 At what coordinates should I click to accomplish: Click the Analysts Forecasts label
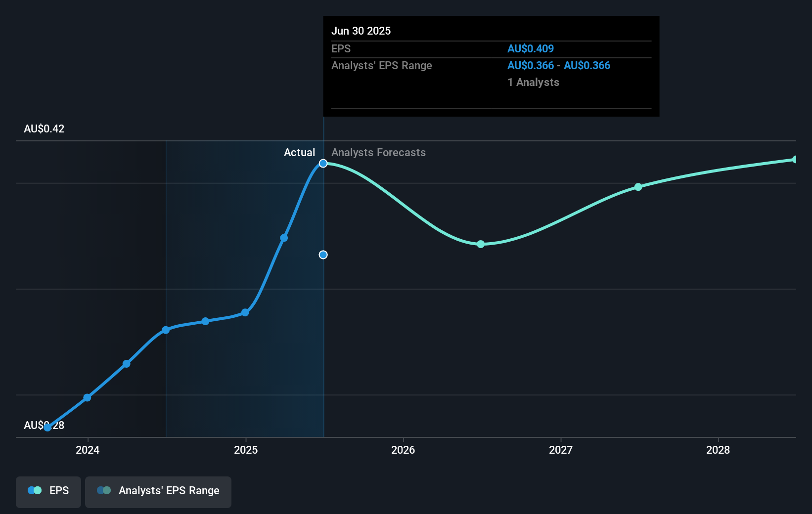pyautogui.click(x=378, y=152)
